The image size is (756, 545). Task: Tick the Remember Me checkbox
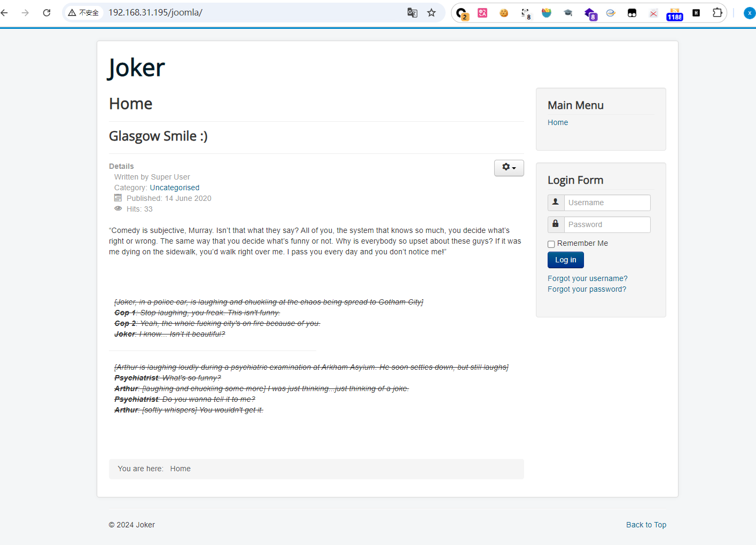click(551, 244)
